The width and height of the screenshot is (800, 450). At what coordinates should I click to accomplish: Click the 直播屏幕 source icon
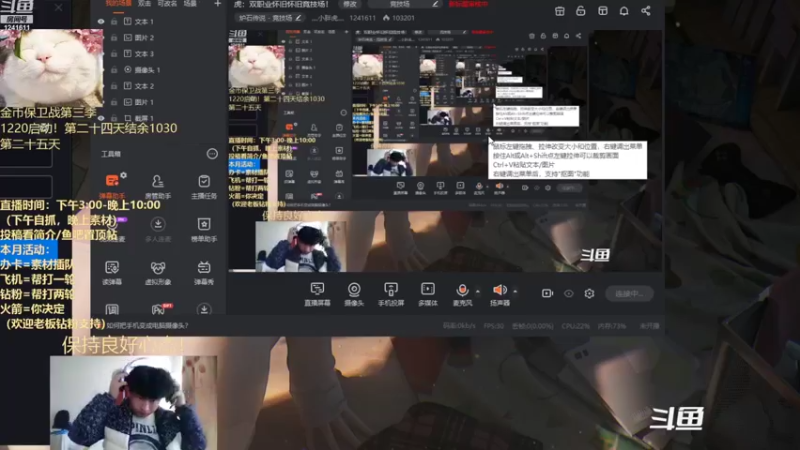click(x=317, y=294)
